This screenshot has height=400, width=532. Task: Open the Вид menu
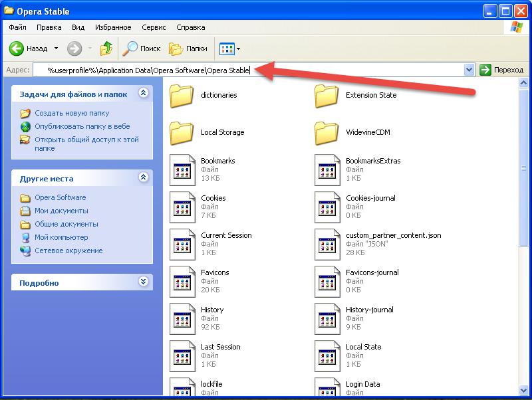point(78,27)
